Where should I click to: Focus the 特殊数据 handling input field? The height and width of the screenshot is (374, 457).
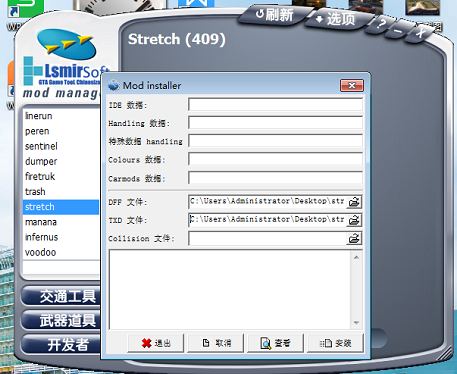pos(275,141)
